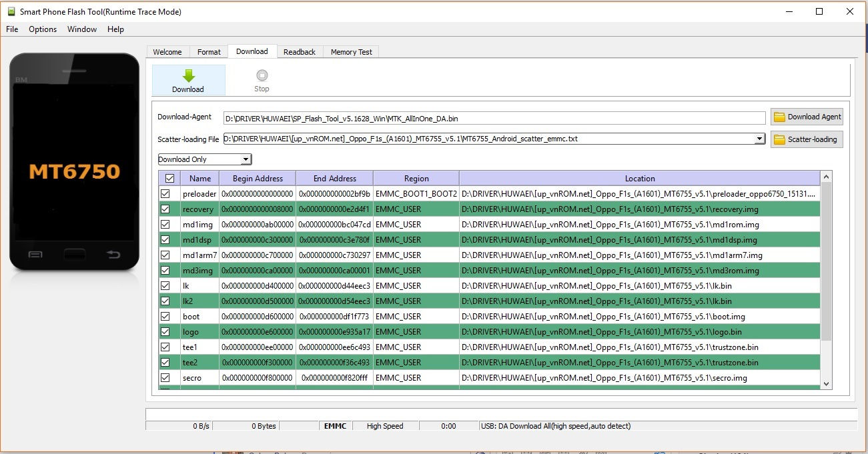Click the md1arm7.img location cell
The image size is (868, 454).
coord(640,255)
